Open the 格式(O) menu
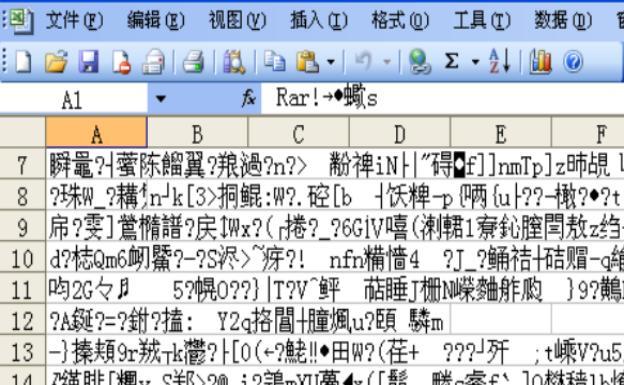The image size is (624, 385). (400, 20)
